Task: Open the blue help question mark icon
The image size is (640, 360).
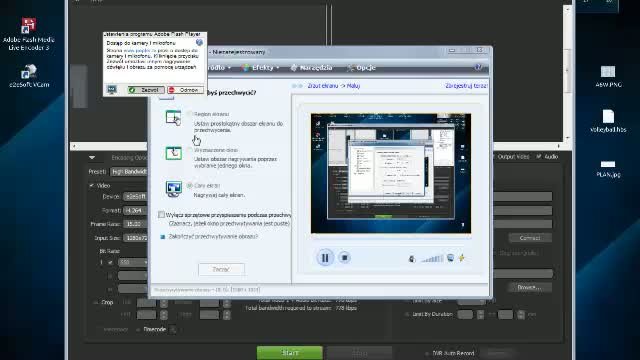Action: pos(478,67)
